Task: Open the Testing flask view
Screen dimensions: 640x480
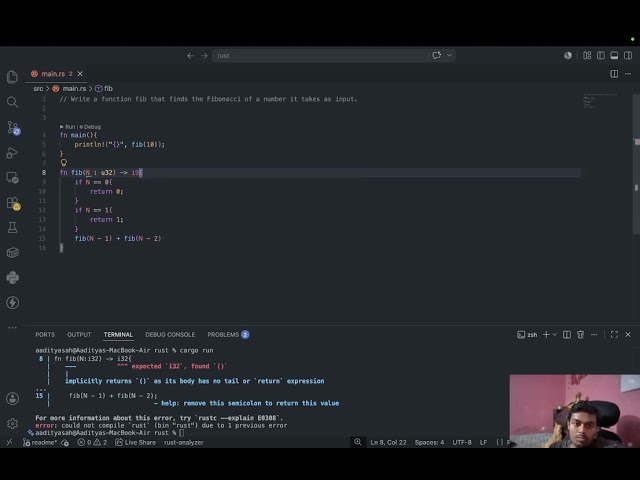Action: pos(12,227)
